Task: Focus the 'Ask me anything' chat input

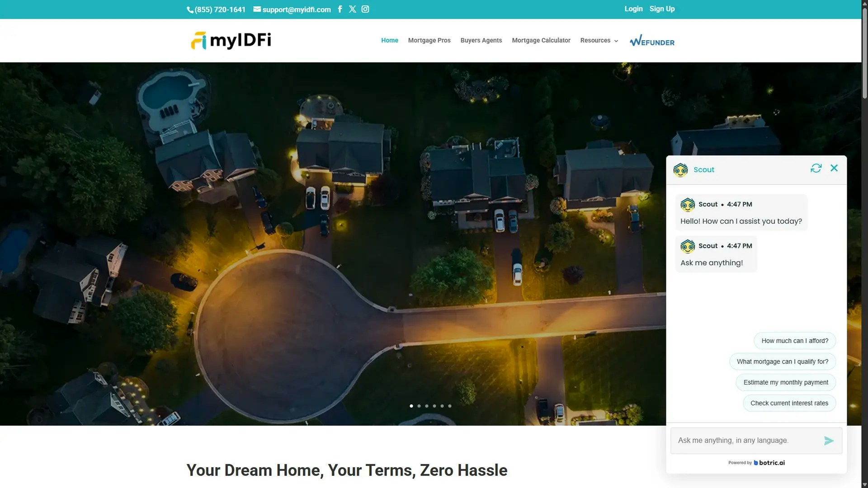Action: 746,441
